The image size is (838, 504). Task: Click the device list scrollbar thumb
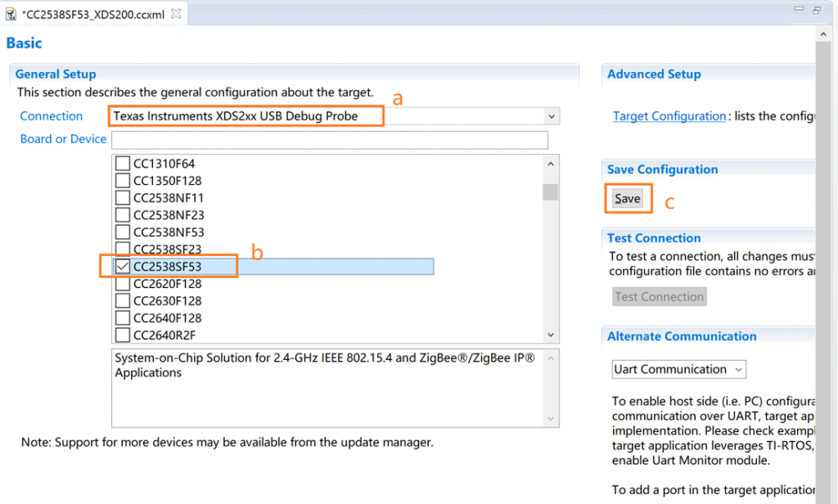tap(551, 192)
